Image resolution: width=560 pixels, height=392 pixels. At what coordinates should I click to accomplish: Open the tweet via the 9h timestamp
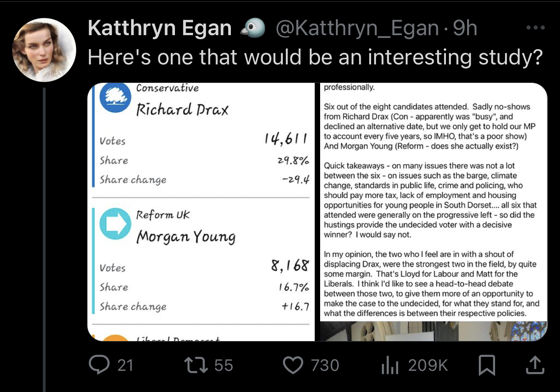point(465,29)
